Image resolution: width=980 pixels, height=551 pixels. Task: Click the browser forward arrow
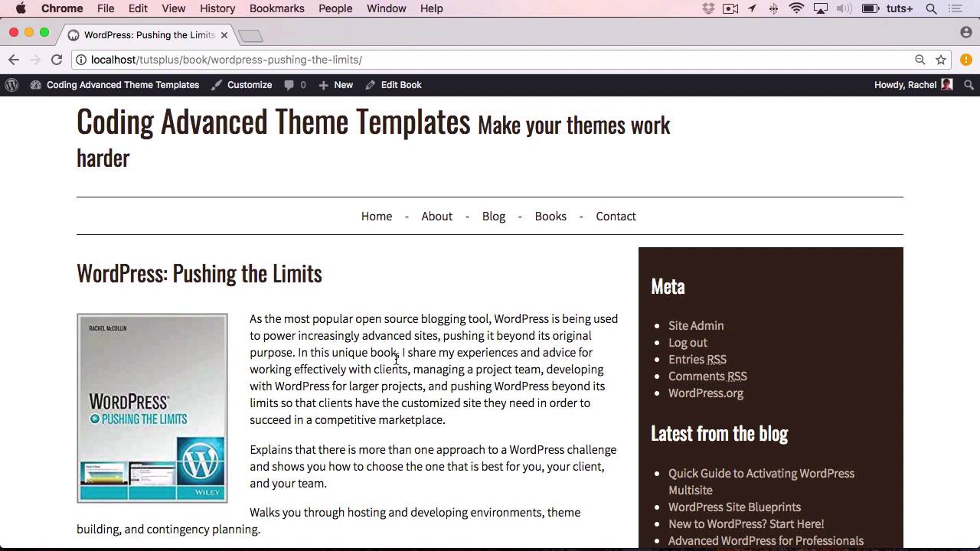click(x=35, y=60)
